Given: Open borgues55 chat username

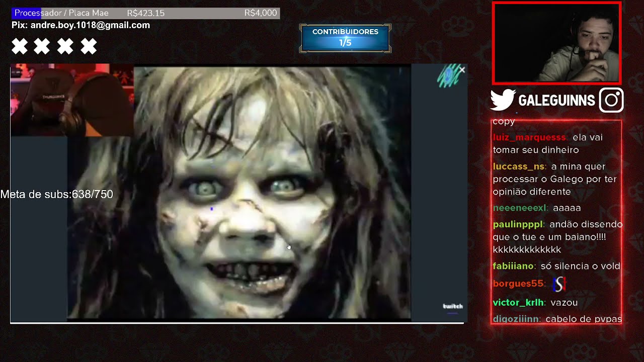Looking at the screenshot, I should click(x=518, y=284).
